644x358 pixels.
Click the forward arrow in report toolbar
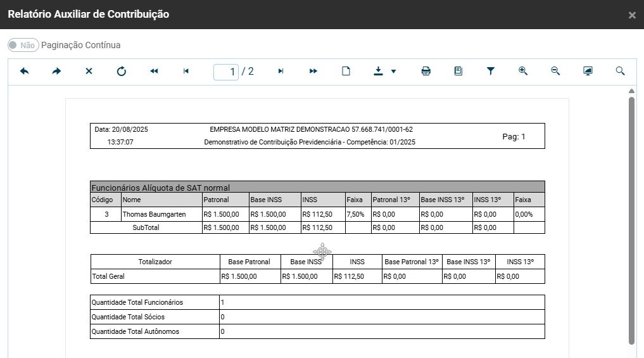click(x=56, y=72)
